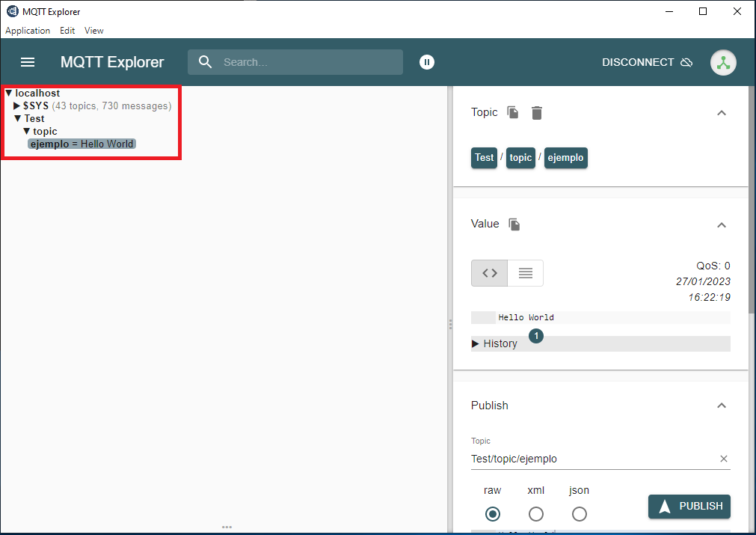
Task: Click the localhost broker label
Action: pos(37,93)
